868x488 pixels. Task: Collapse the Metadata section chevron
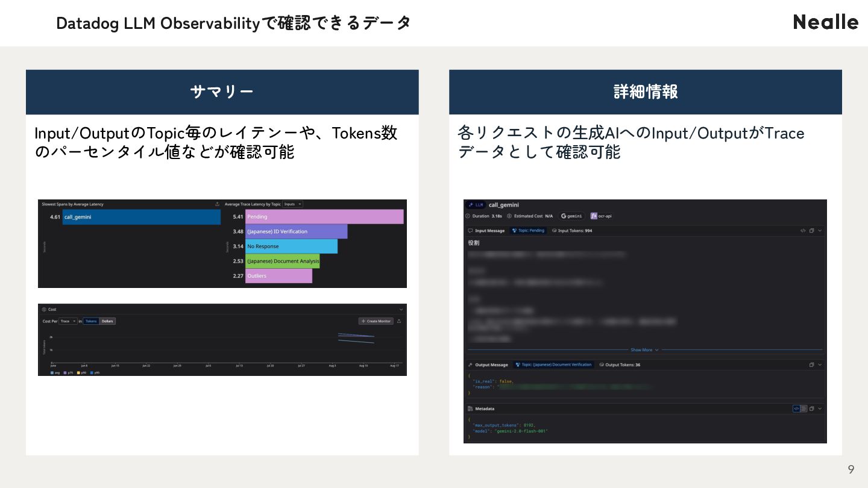(x=820, y=408)
